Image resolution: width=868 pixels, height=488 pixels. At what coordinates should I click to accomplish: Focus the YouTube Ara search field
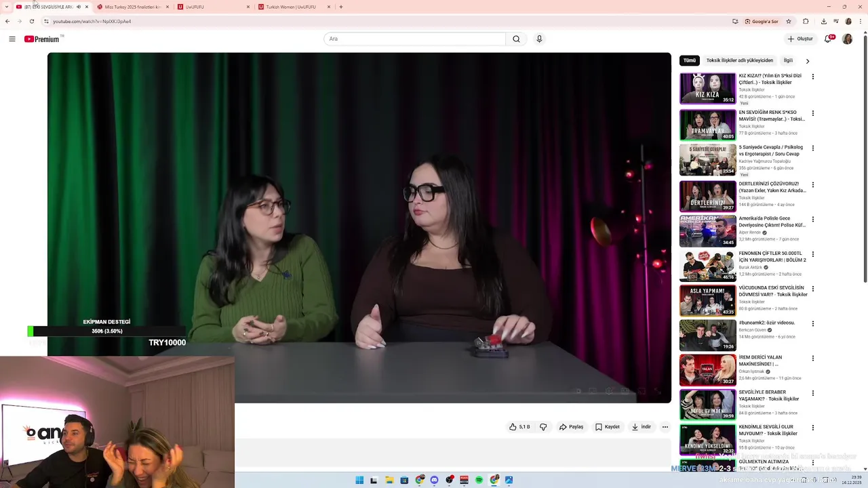click(x=414, y=39)
